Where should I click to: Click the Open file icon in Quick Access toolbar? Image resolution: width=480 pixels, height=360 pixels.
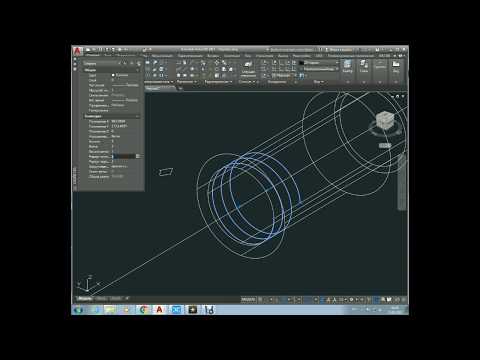tap(94, 50)
